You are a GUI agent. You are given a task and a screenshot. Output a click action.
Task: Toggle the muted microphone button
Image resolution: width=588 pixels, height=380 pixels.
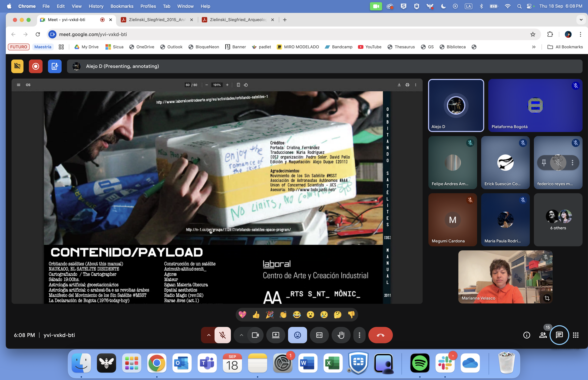(222, 335)
